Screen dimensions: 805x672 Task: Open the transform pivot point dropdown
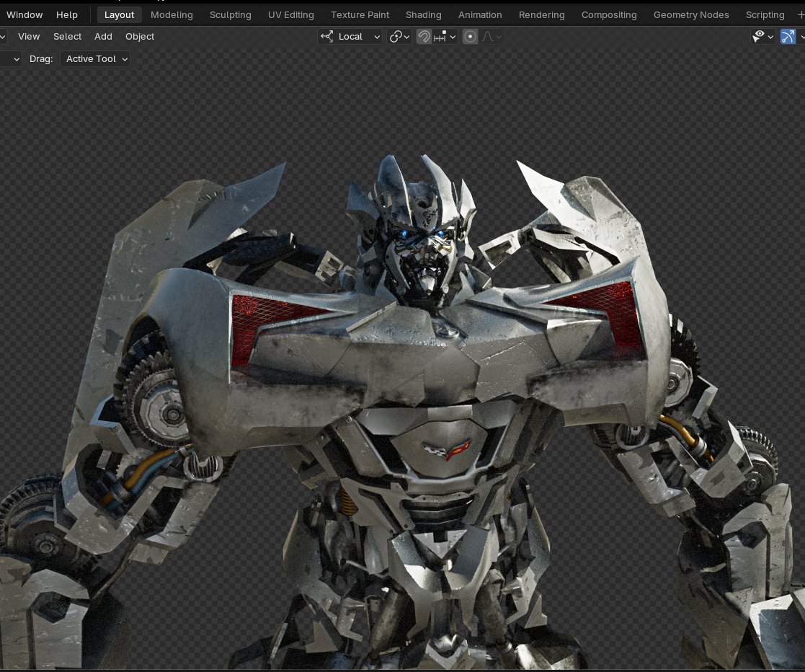[x=399, y=37]
